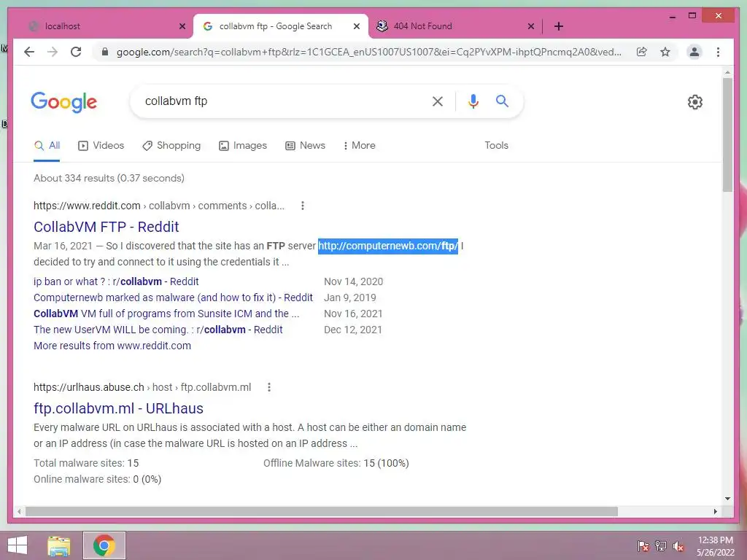Click the scrollbar down arrow
This screenshot has height=560, width=747.
[727, 499]
